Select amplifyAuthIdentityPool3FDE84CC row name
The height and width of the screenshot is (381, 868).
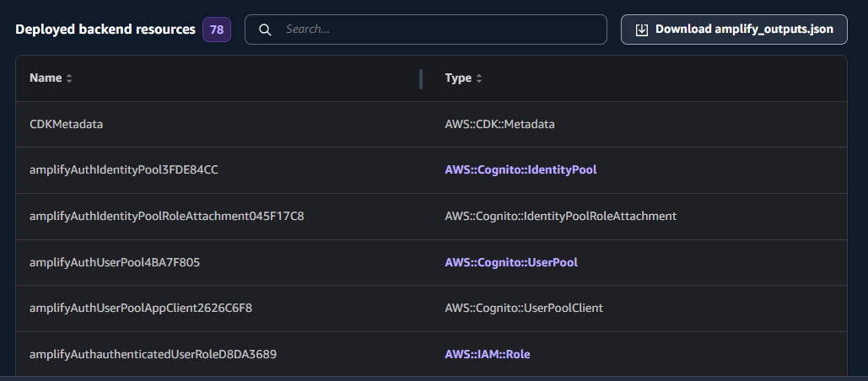click(123, 170)
